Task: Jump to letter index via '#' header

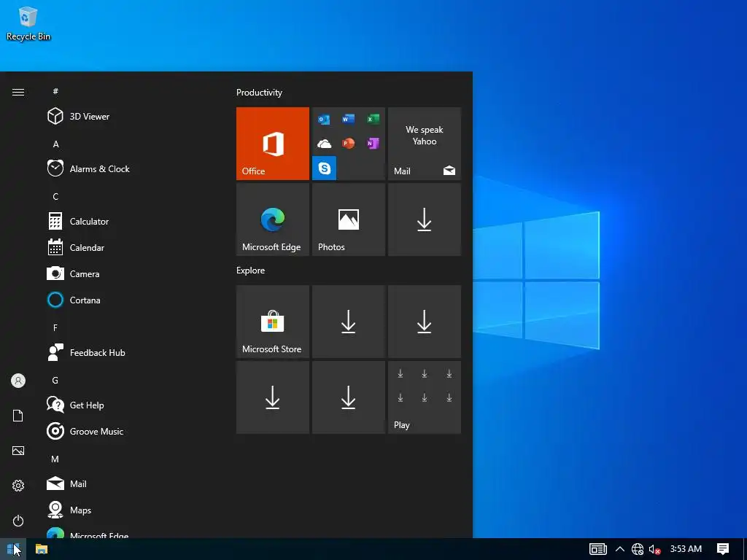Action: (x=55, y=91)
